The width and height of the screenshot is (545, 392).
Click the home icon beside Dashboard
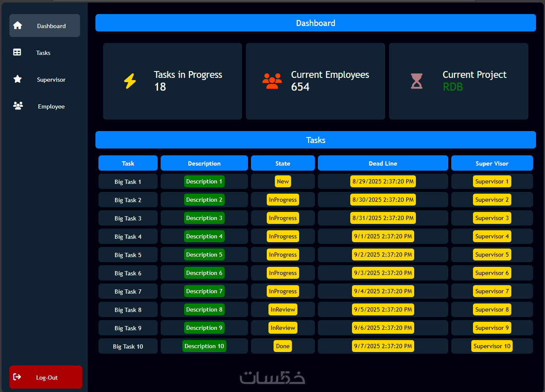point(17,26)
